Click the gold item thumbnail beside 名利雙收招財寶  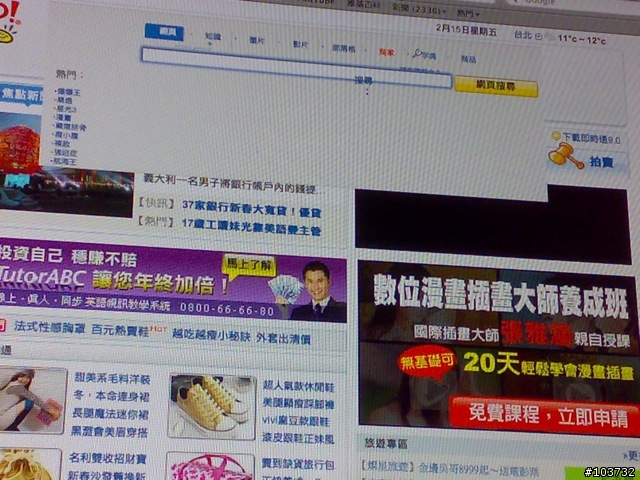pyautogui.click(x=30, y=464)
